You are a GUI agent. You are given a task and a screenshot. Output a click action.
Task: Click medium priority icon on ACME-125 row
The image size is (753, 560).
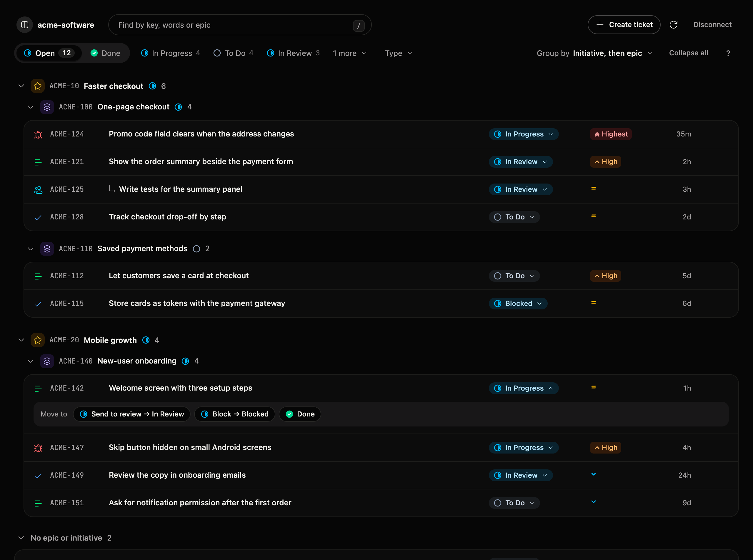click(x=593, y=189)
